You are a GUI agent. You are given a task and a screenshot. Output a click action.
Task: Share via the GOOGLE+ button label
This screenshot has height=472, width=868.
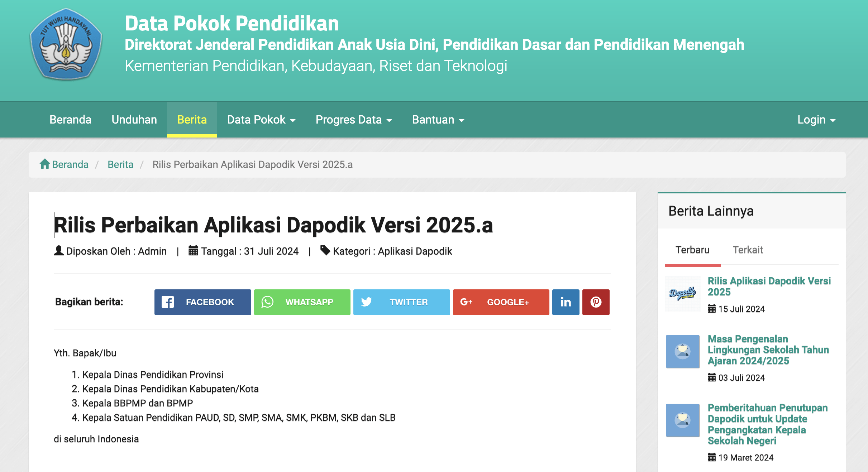click(x=508, y=302)
